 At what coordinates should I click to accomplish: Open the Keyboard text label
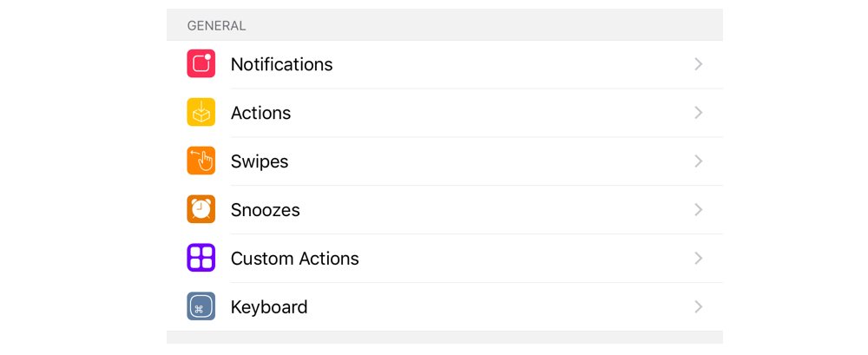(269, 307)
